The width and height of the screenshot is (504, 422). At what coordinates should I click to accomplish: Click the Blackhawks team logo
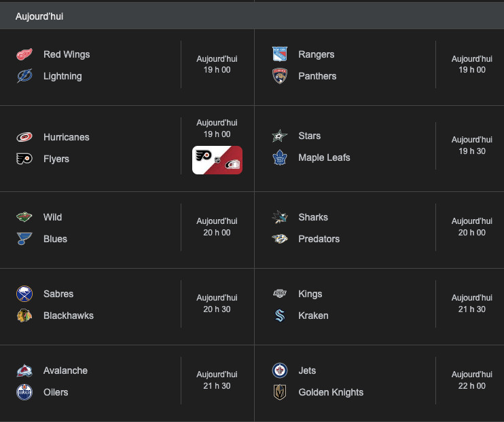(x=24, y=315)
